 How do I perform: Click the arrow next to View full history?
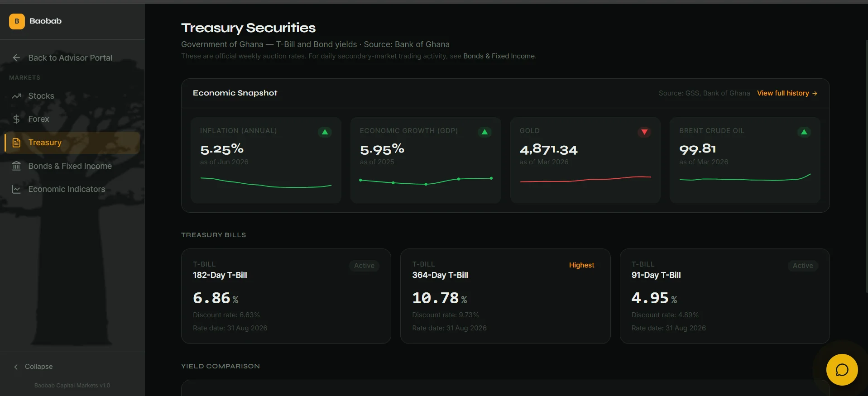(815, 93)
